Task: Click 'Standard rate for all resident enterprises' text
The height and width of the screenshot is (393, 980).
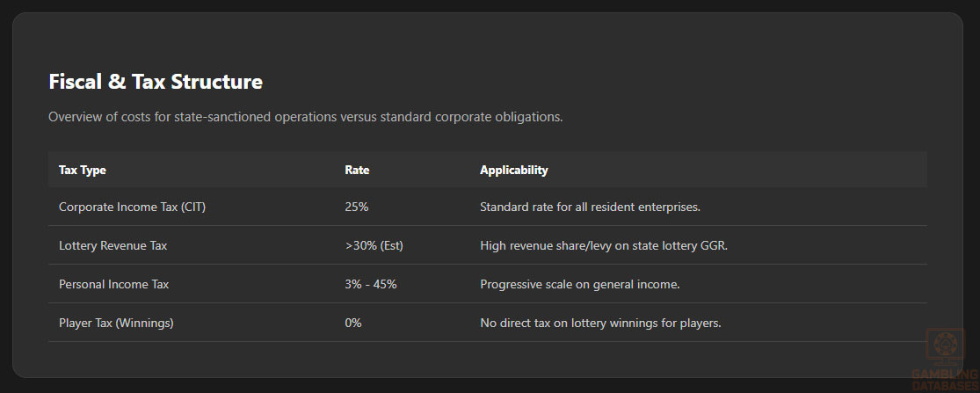Action: pos(590,207)
